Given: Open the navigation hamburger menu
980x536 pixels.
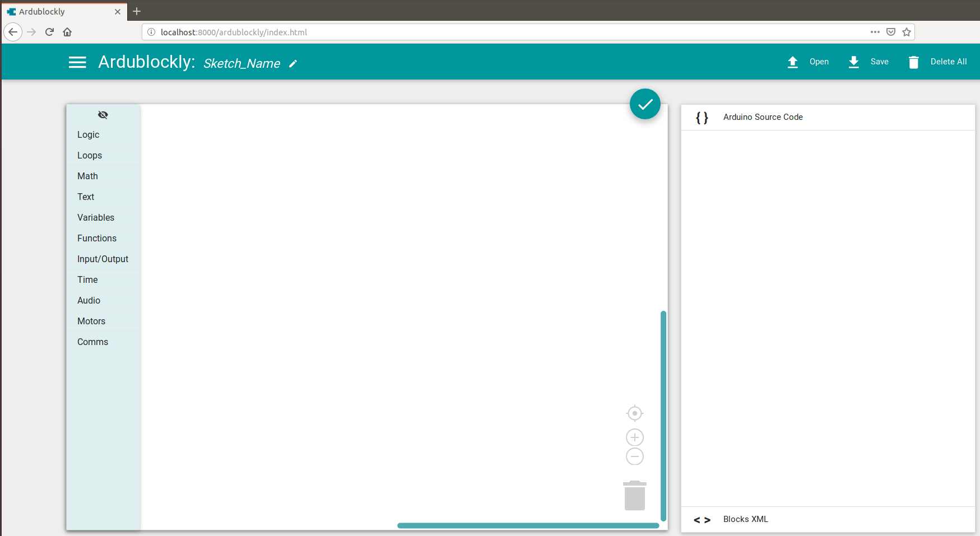Looking at the screenshot, I should 77,62.
